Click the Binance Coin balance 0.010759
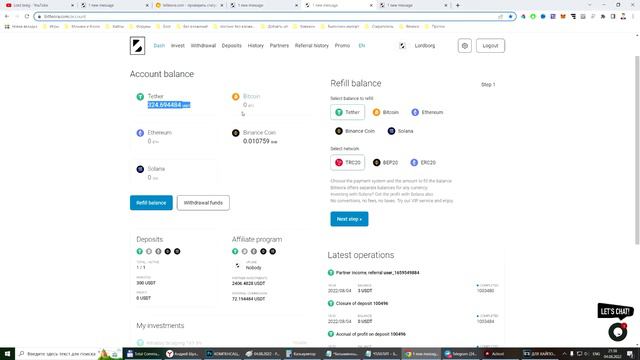 click(x=260, y=141)
